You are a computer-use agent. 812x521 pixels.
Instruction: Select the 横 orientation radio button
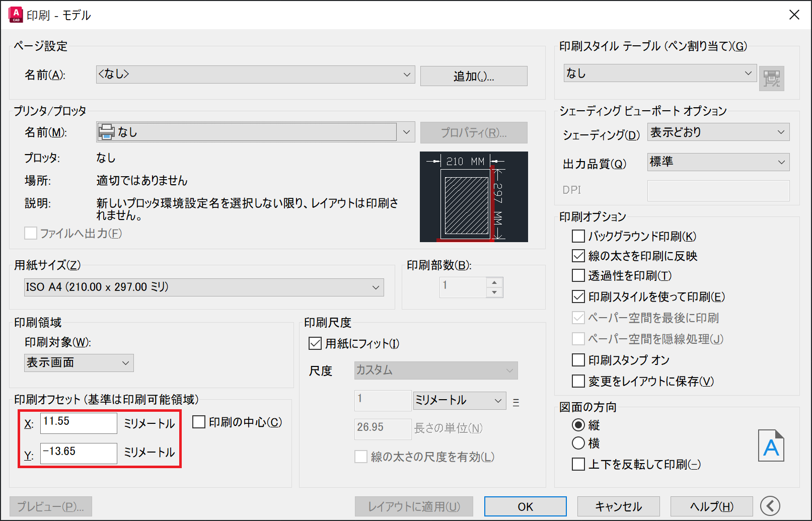tap(578, 443)
